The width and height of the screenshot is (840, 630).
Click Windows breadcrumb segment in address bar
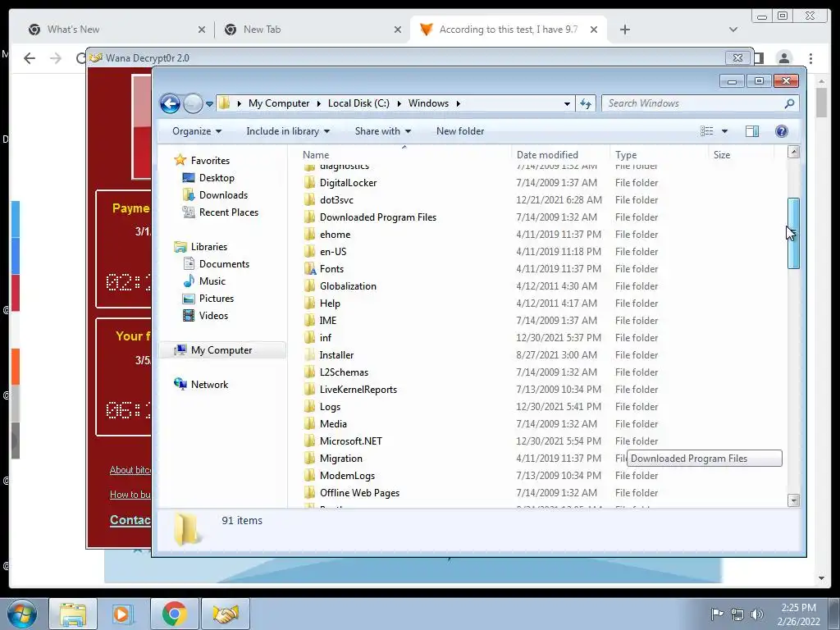pyautogui.click(x=428, y=103)
